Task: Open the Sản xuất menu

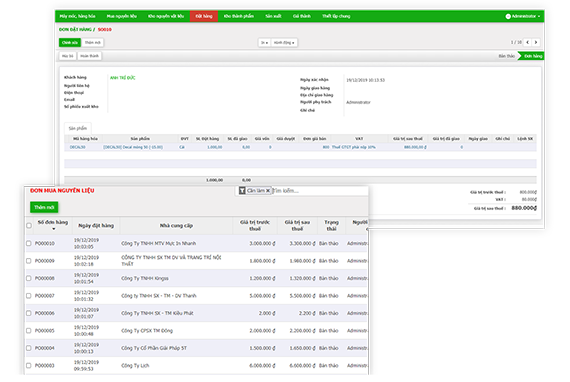Action: click(x=273, y=16)
